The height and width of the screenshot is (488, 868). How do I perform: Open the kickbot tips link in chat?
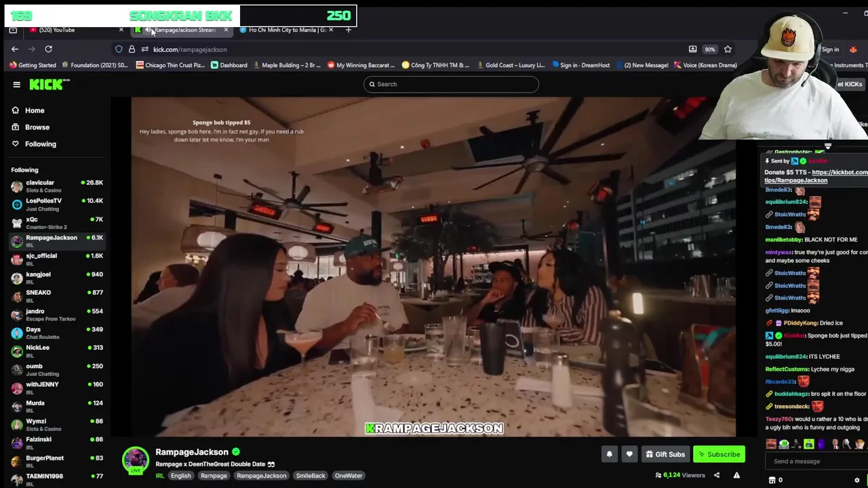click(816, 176)
